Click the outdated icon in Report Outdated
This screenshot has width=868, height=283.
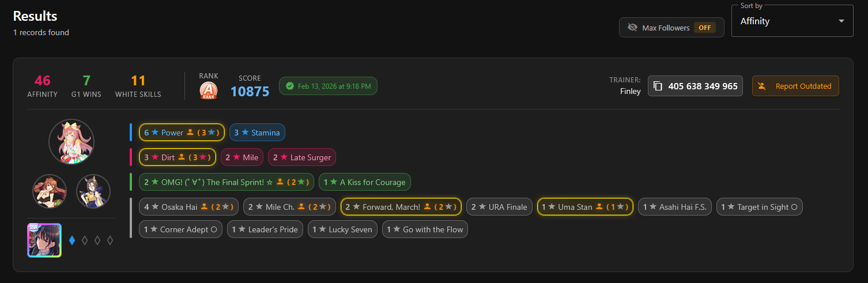click(762, 86)
